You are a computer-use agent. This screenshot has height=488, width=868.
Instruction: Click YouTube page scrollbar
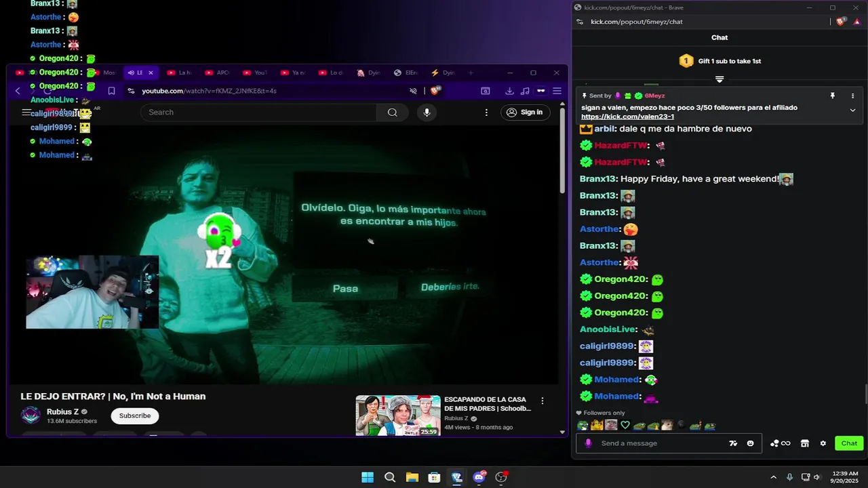point(562,150)
